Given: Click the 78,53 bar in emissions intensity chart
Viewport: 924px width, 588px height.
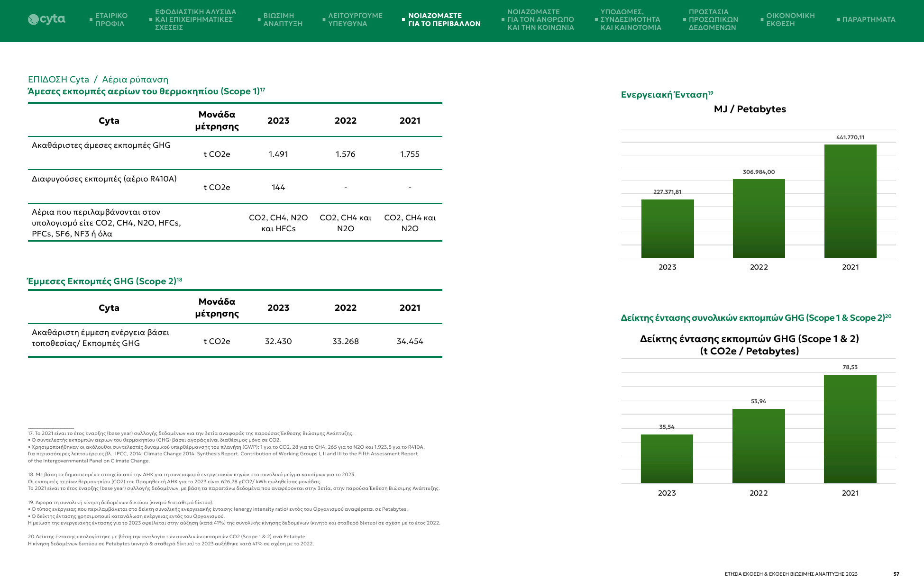Looking at the screenshot, I should coord(850,429).
